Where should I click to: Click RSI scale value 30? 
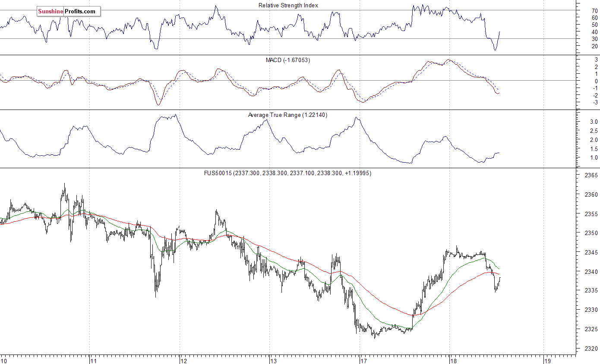[594, 39]
